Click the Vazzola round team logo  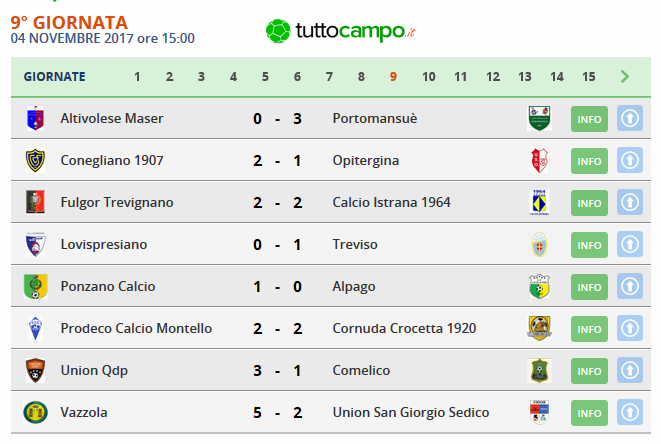(x=35, y=412)
